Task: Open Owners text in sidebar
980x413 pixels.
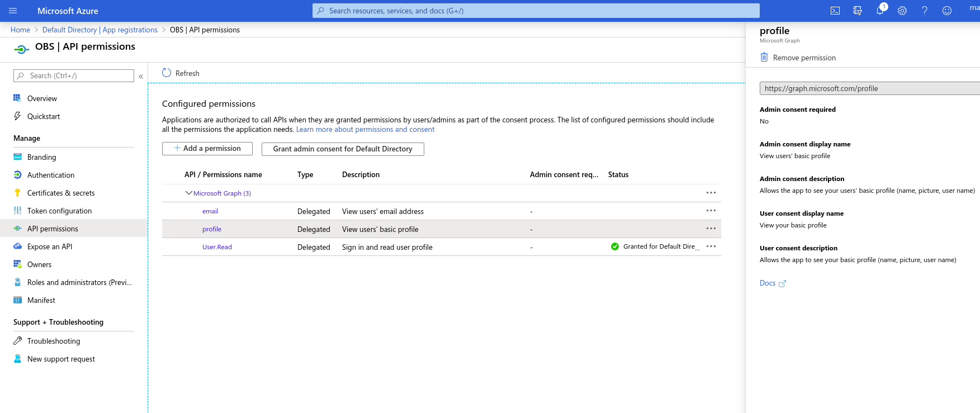Action: point(39,264)
